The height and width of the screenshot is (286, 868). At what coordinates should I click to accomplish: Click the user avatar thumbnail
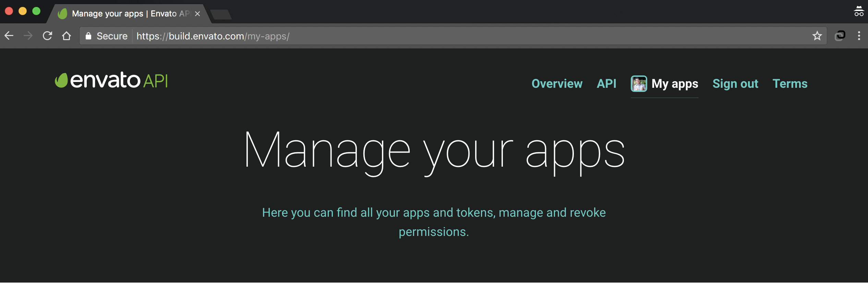click(639, 84)
